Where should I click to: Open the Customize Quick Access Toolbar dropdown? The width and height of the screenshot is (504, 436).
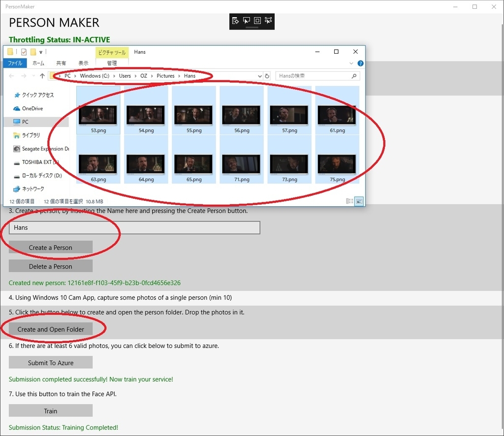[41, 52]
